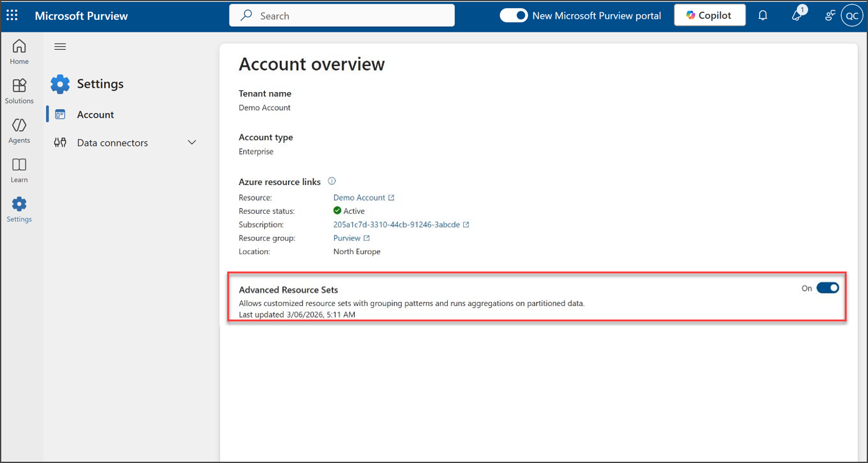
Task: Click the info icon beside Azure resource links
Action: tap(332, 181)
